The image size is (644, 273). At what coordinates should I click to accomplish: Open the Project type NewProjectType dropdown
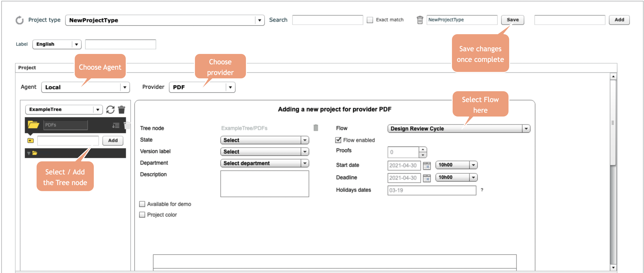point(165,20)
